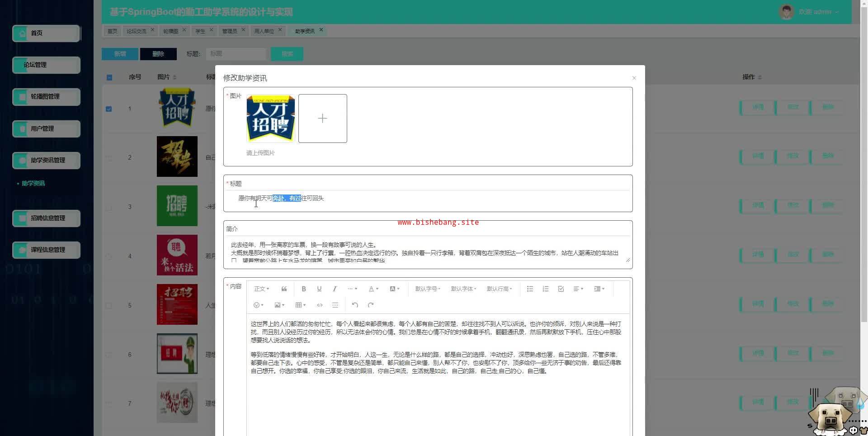
Task: Open text alignment dropdown
Action: click(x=578, y=289)
